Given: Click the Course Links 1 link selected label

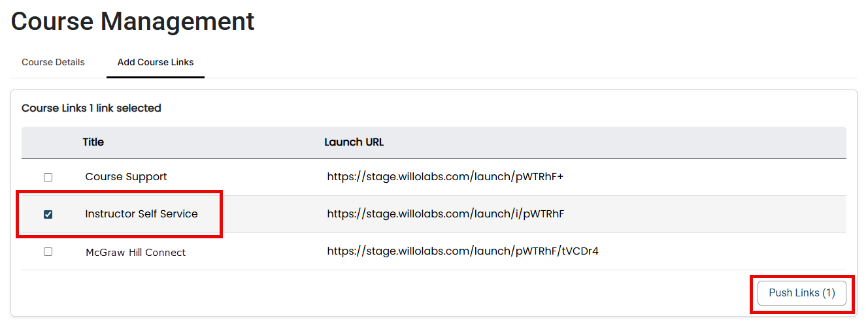Looking at the screenshot, I should (x=92, y=108).
